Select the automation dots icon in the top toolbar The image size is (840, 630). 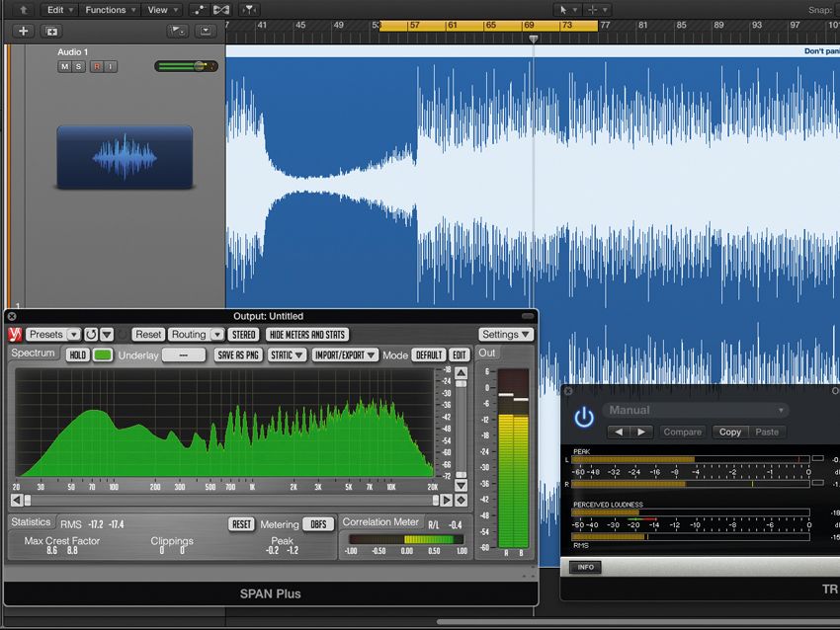[x=199, y=9]
